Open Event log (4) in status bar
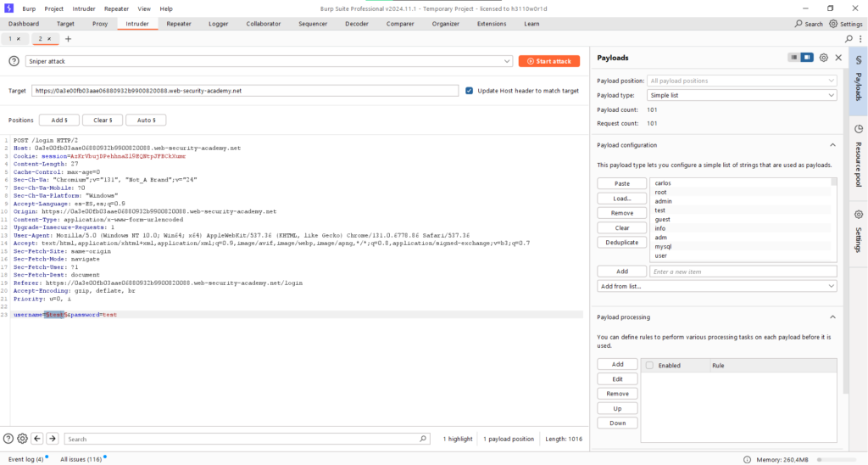The width and height of the screenshot is (868, 465). click(x=25, y=459)
